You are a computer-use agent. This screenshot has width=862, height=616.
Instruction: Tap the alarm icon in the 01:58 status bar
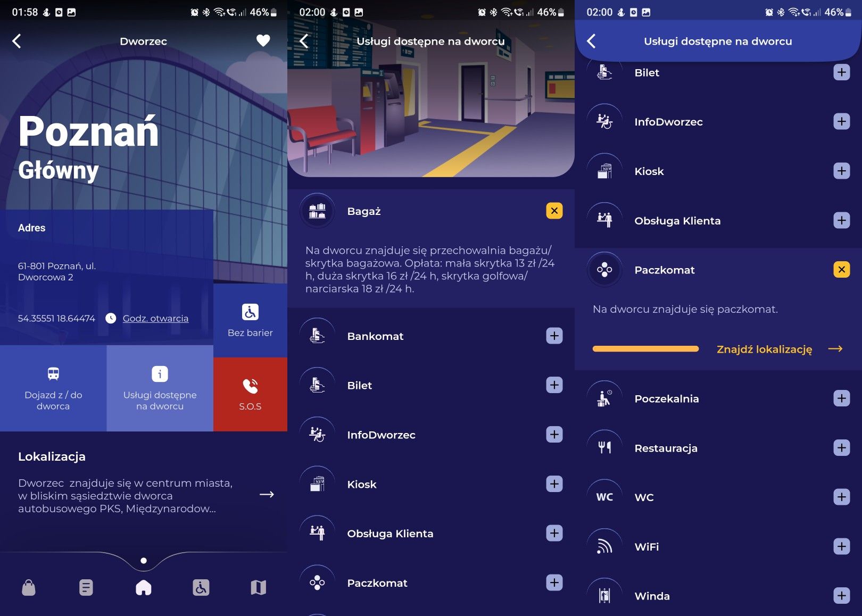click(195, 12)
